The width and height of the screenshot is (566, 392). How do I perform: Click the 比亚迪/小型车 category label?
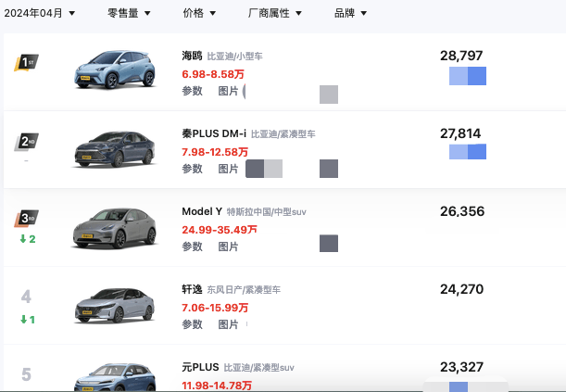tap(234, 57)
